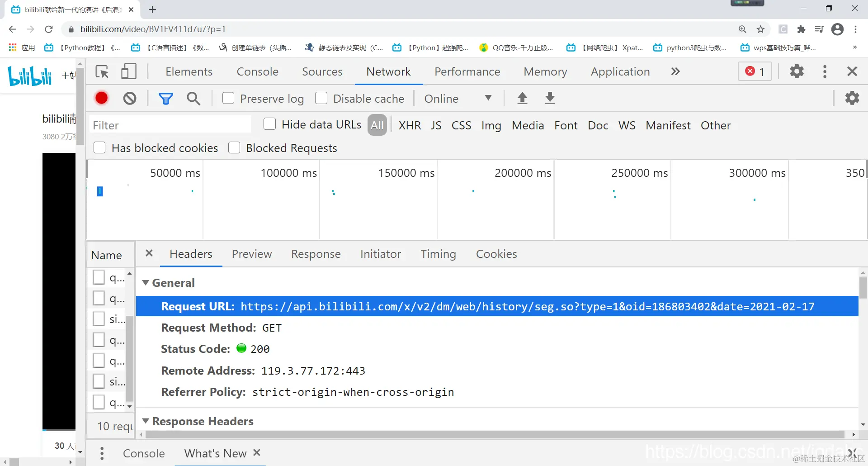Stop recording network log (red dot)
Image resolution: width=868 pixels, height=466 pixels.
click(102, 98)
